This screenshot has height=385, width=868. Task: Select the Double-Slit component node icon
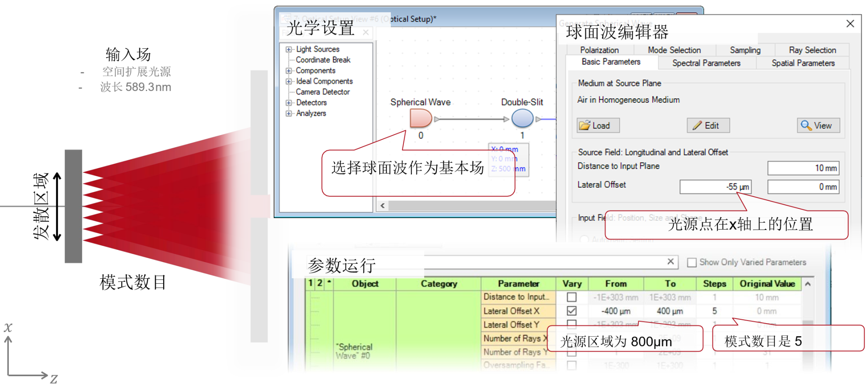tap(522, 118)
